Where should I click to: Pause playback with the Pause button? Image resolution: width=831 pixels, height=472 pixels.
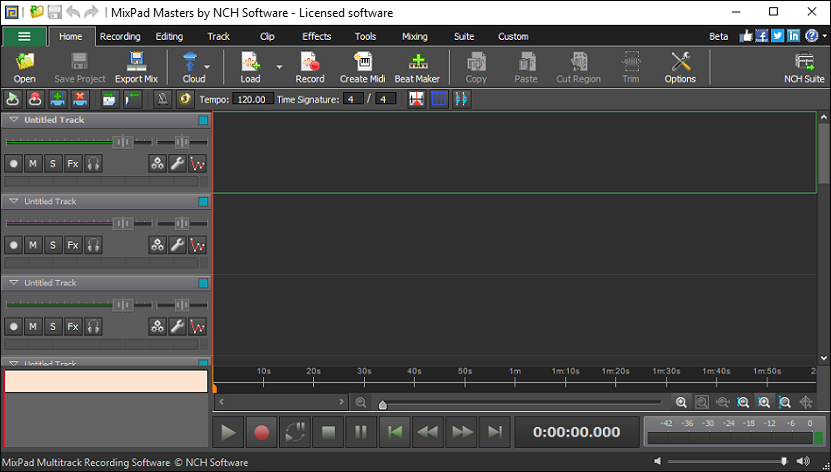361,432
